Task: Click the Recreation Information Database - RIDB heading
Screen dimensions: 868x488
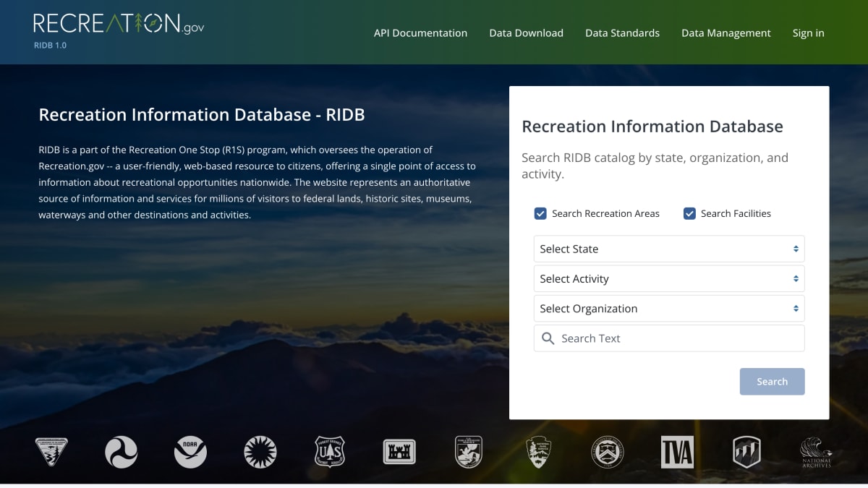Action: tap(202, 114)
